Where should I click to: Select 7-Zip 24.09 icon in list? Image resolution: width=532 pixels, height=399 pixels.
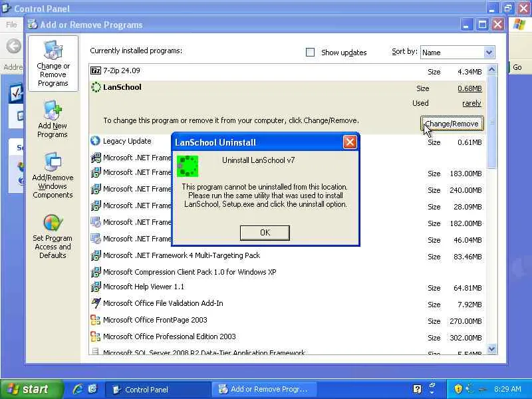point(96,70)
